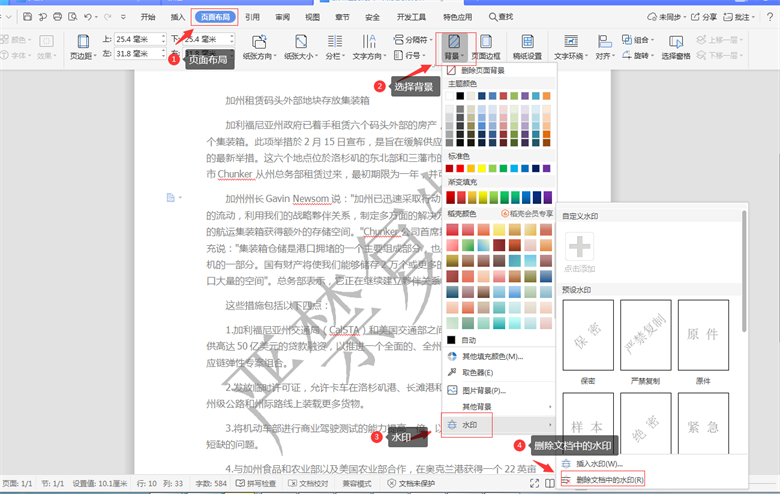Open the 背景 (Background) toolbar button

coord(453,47)
